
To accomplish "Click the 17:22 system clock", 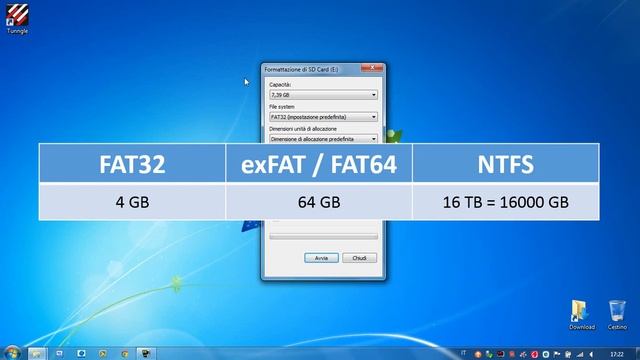I will click(617, 354).
